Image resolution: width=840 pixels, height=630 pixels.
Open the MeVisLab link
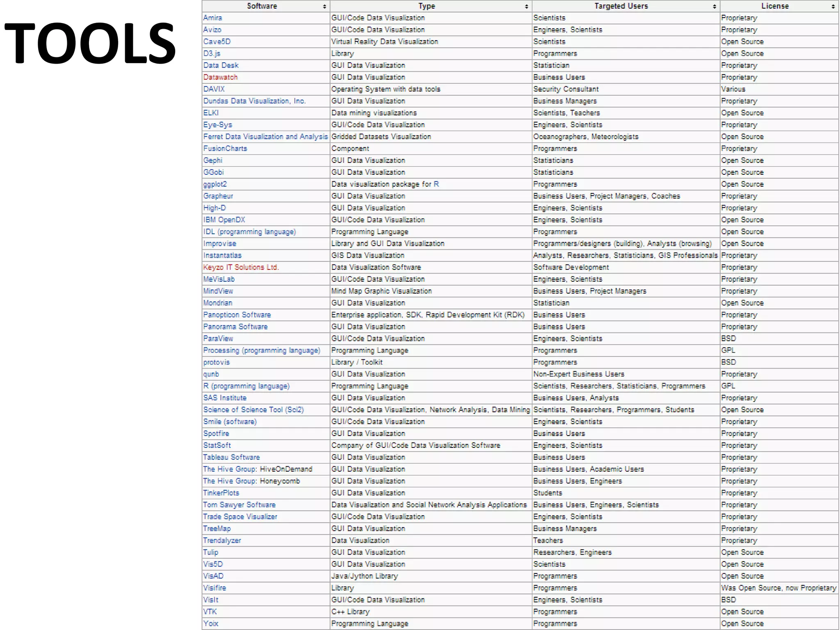pyautogui.click(x=219, y=280)
